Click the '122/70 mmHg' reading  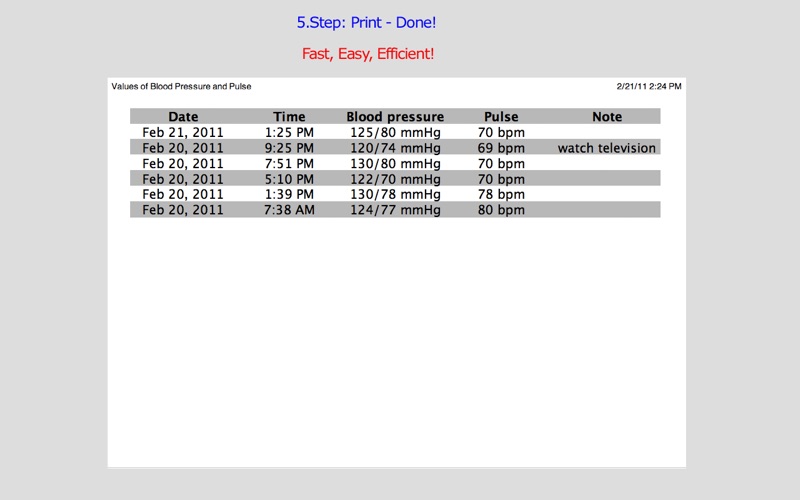pyautogui.click(x=395, y=179)
